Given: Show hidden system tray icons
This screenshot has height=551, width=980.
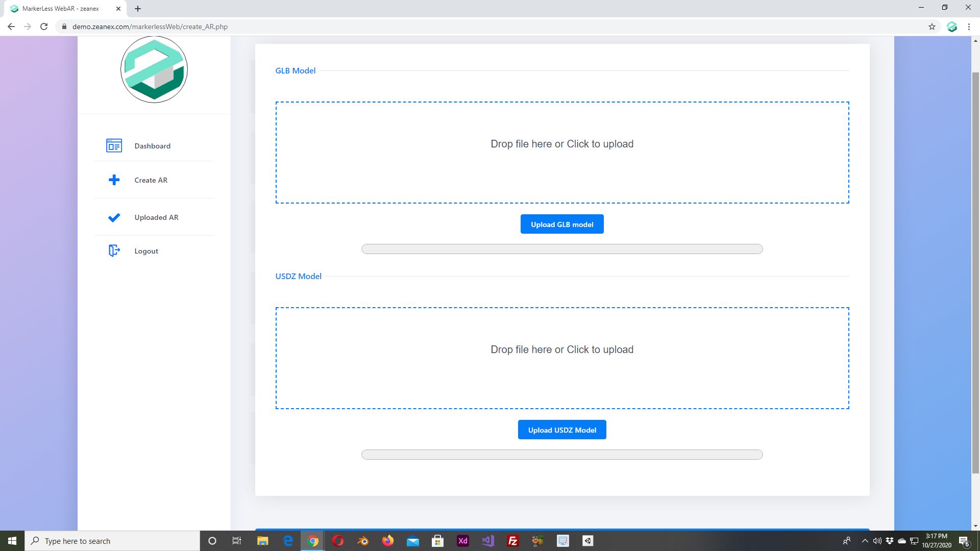Looking at the screenshot, I should (x=865, y=541).
